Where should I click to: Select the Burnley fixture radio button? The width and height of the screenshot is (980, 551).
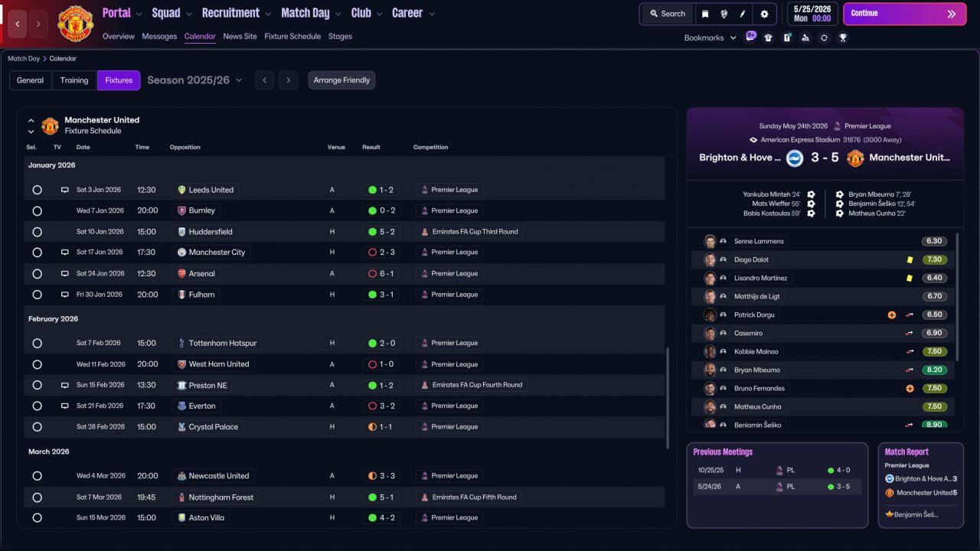click(x=37, y=210)
